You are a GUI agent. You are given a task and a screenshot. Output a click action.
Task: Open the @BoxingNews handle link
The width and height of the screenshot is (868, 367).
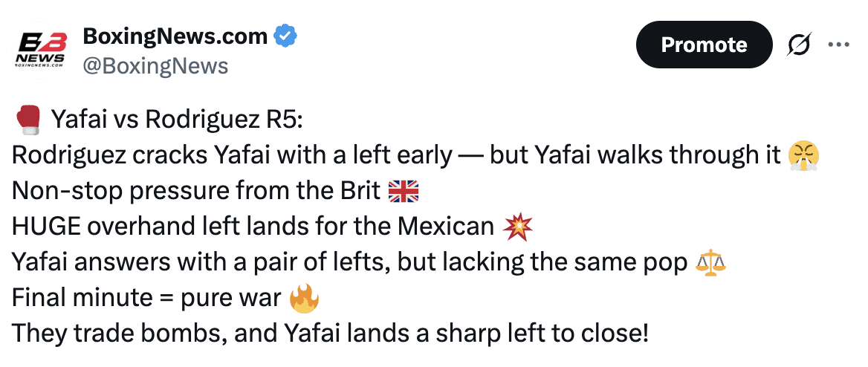coord(155,66)
